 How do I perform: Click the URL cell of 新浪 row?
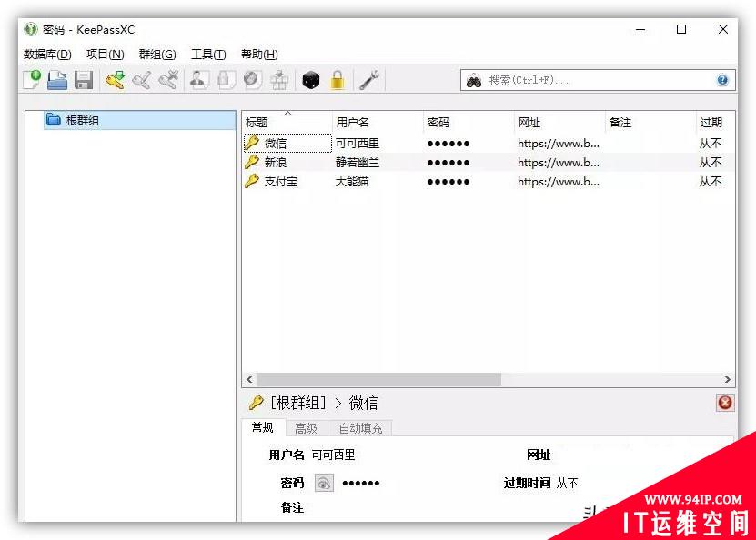pos(559,163)
